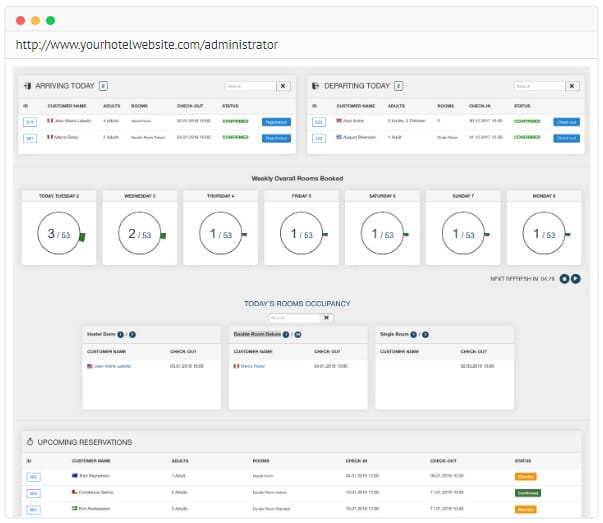The width and height of the screenshot is (603, 523).
Task: Click green Confirmed badge for Constanza Garcia
Action: click(x=528, y=493)
